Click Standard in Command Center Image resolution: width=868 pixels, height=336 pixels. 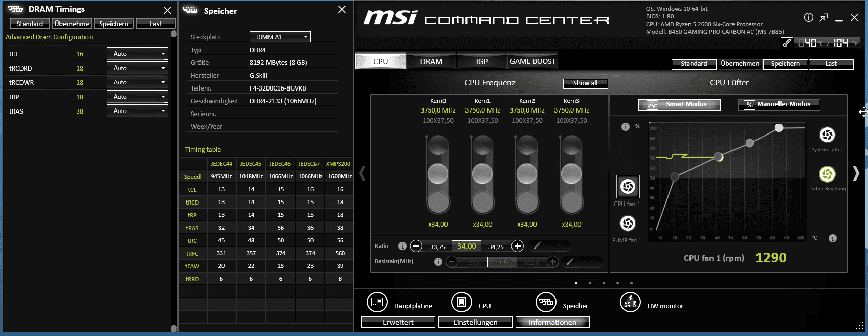[x=694, y=64]
